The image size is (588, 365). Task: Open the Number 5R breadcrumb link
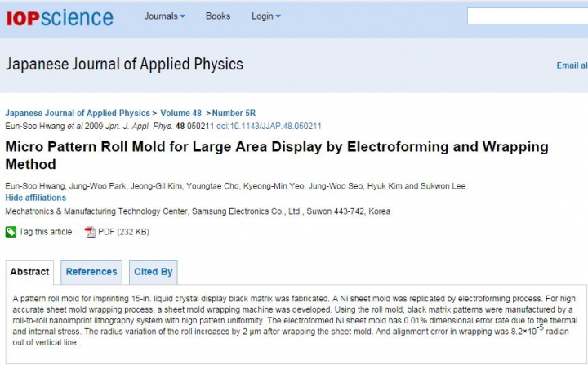(234, 113)
